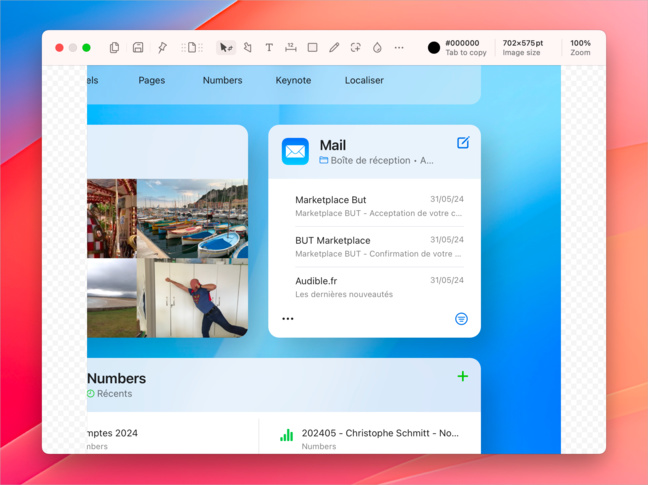
Task: Click the three dots in the Mail widget
Action: [288, 319]
